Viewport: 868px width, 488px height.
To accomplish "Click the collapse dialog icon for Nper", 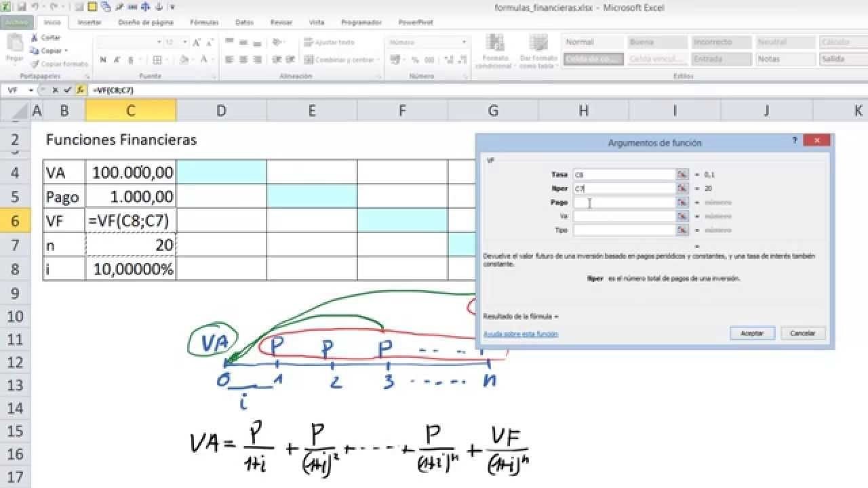I will click(x=682, y=188).
